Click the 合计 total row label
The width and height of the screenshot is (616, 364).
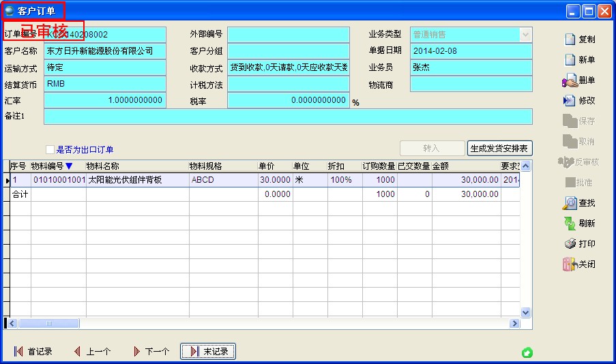(20, 194)
